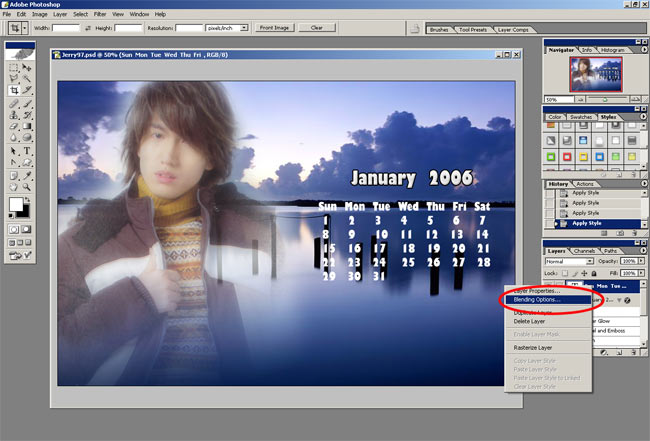Select the Slice tool
The image size is (650, 441).
point(27,90)
